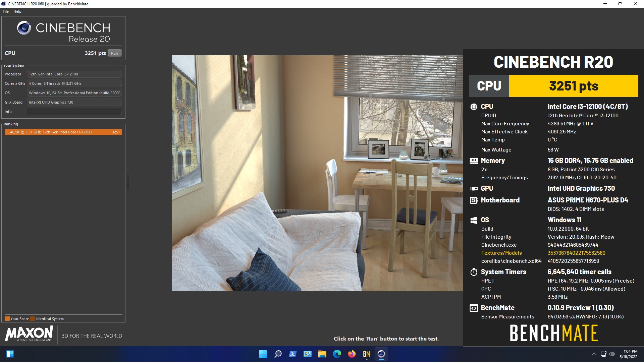Click the CINEBENCH R20 panel title
This screenshot has width=644, height=362.
553,62
